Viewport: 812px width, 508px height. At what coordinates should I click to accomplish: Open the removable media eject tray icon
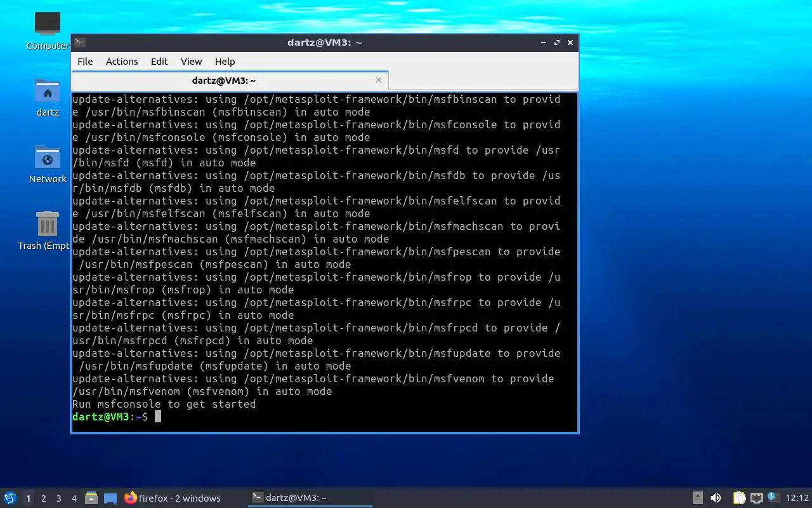point(697,498)
